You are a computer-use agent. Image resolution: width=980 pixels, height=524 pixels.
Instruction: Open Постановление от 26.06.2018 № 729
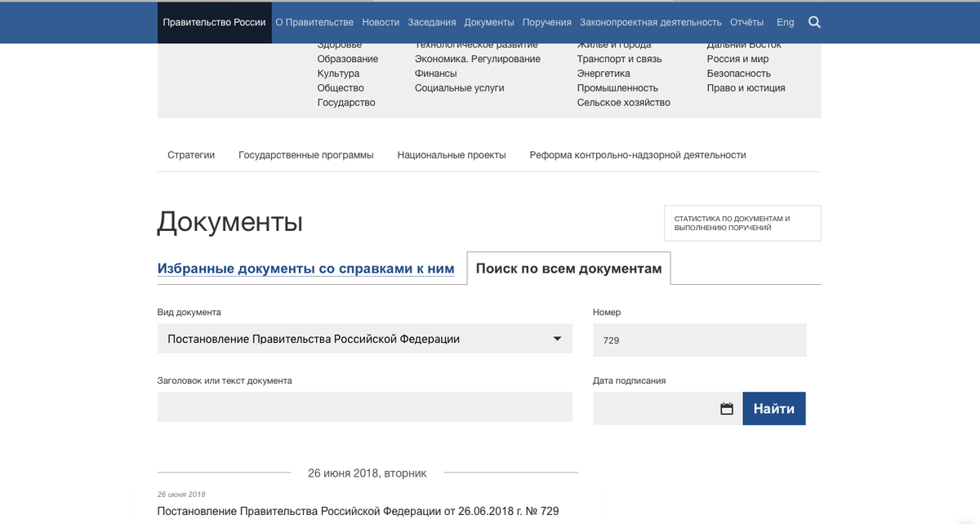(x=358, y=511)
